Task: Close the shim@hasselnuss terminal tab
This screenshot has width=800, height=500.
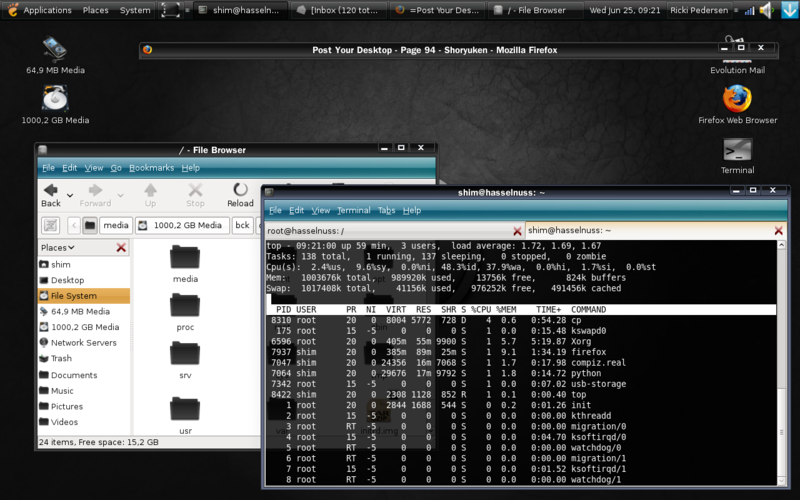Action: coord(779,231)
